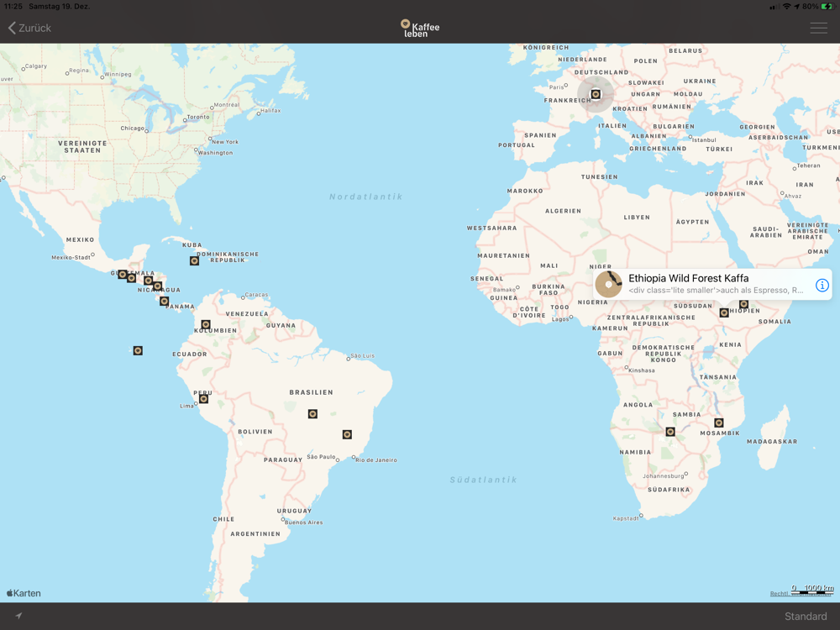Tap the Vereinigte Staaten label

coord(82,147)
